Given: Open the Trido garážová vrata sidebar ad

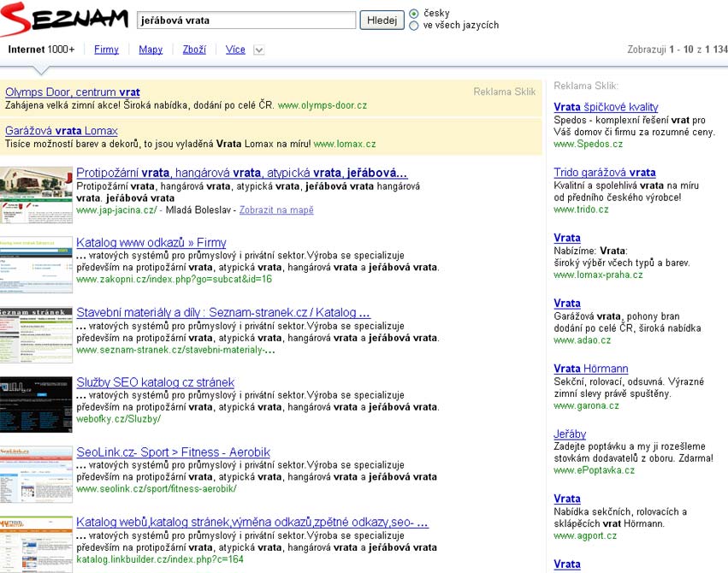Looking at the screenshot, I should coord(605,172).
